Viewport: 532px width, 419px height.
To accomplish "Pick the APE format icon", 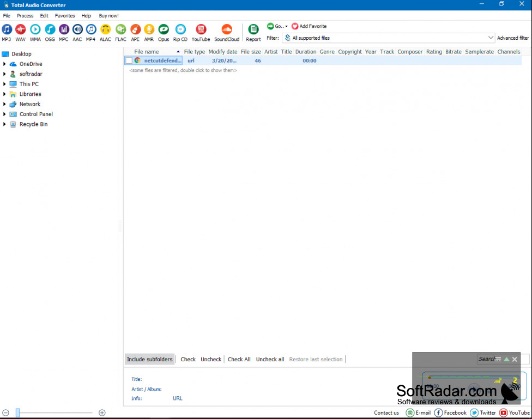I will point(135,29).
